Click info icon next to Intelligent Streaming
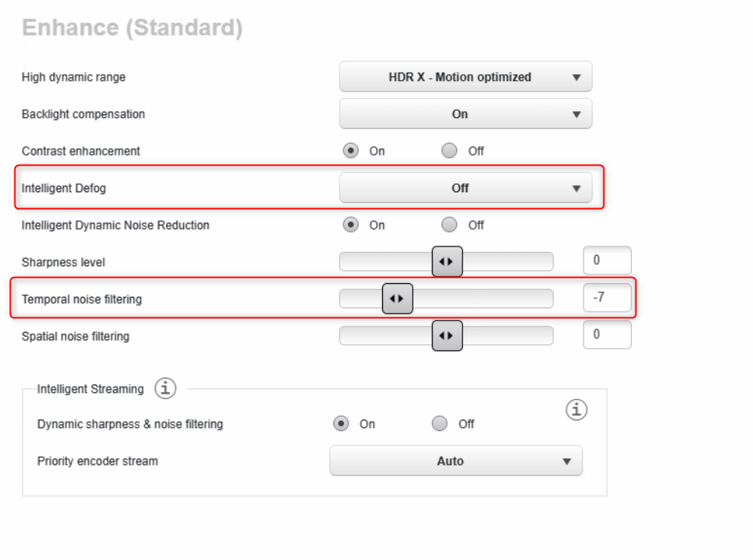Image resolution: width=753 pixels, height=560 pixels. (166, 388)
